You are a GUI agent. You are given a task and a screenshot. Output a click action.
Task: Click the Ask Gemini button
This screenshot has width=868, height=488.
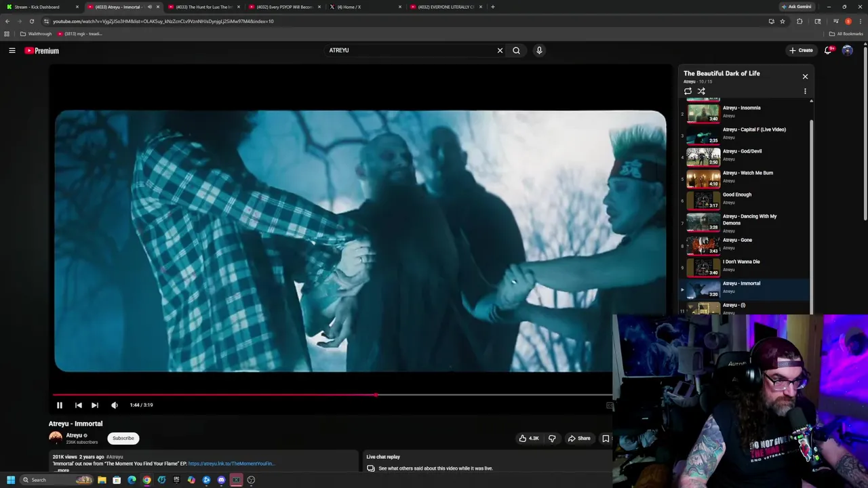click(x=796, y=7)
